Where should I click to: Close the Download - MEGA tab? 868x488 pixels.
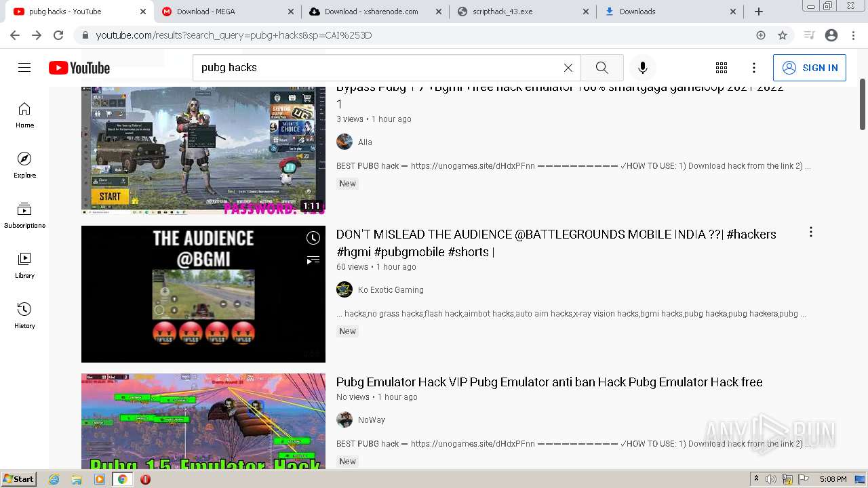point(290,12)
